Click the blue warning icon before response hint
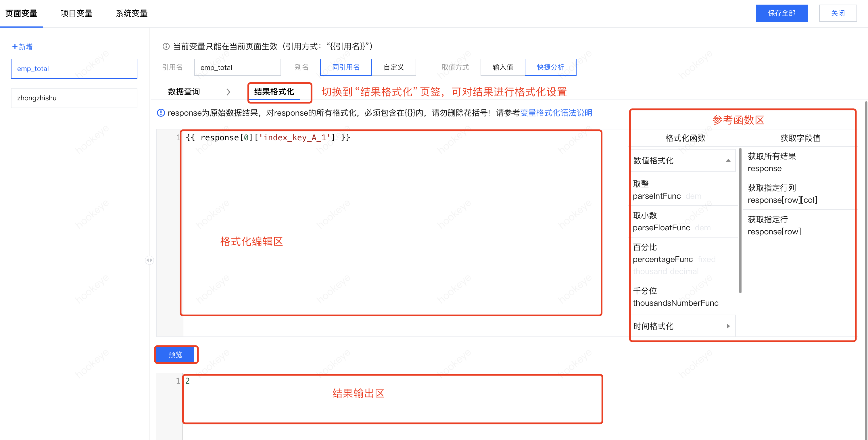The height and width of the screenshot is (440, 868). (x=161, y=113)
